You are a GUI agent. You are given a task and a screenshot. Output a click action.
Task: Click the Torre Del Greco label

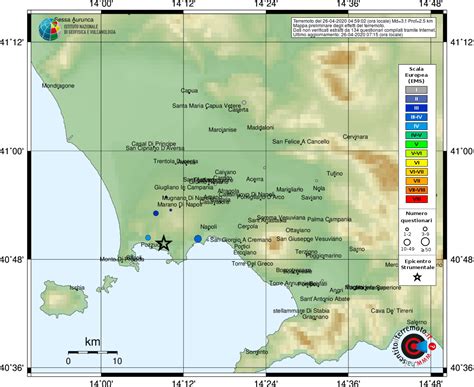(253, 264)
